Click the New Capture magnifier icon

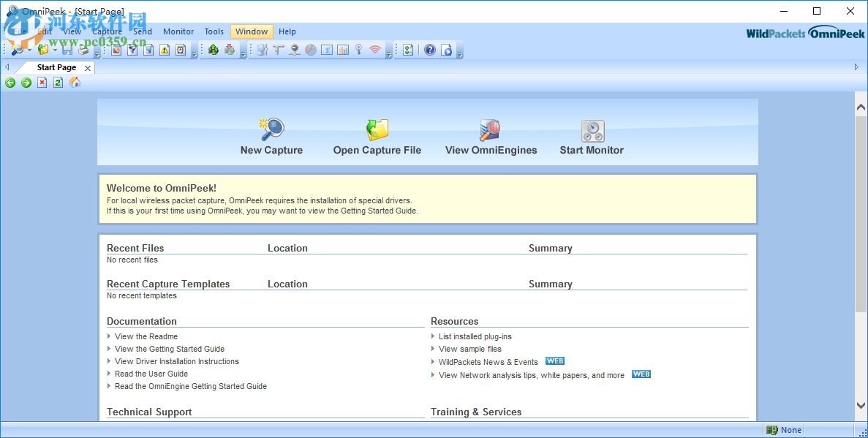pyautogui.click(x=271, y=130)
